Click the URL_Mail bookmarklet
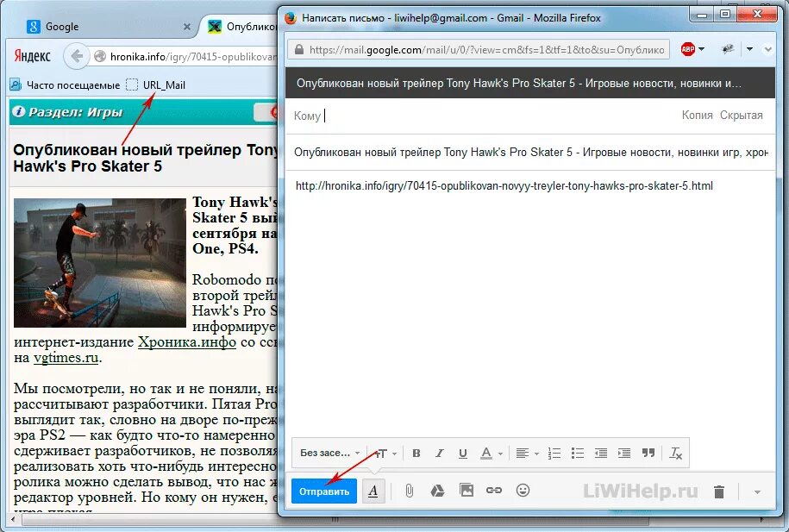789x532 pixels. coord(156,85)
